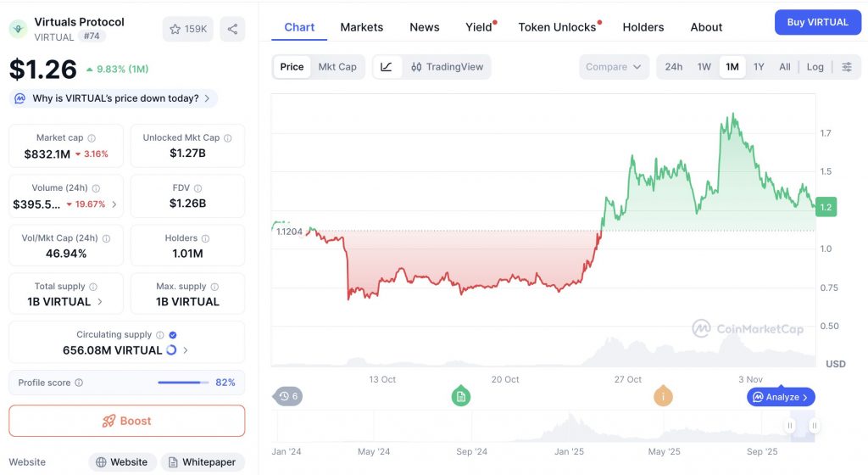Set chart range to All

(x=785, y=67)
